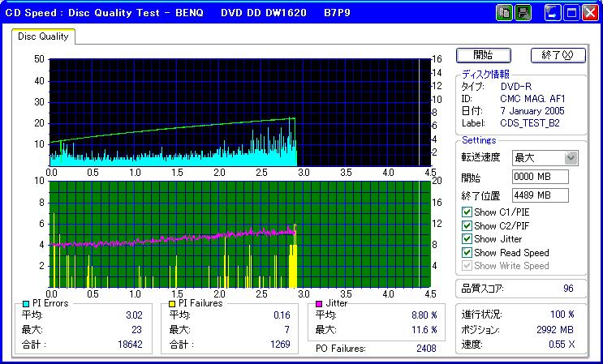
Task: Click the PI Errors total 18642
Action: click(130, 344)
